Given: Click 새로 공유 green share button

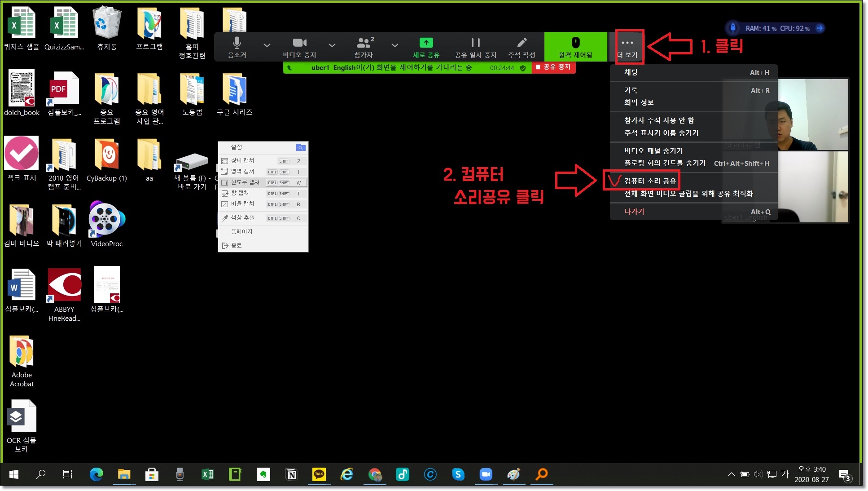Looking at the screenshot, I should coord(426,47).
